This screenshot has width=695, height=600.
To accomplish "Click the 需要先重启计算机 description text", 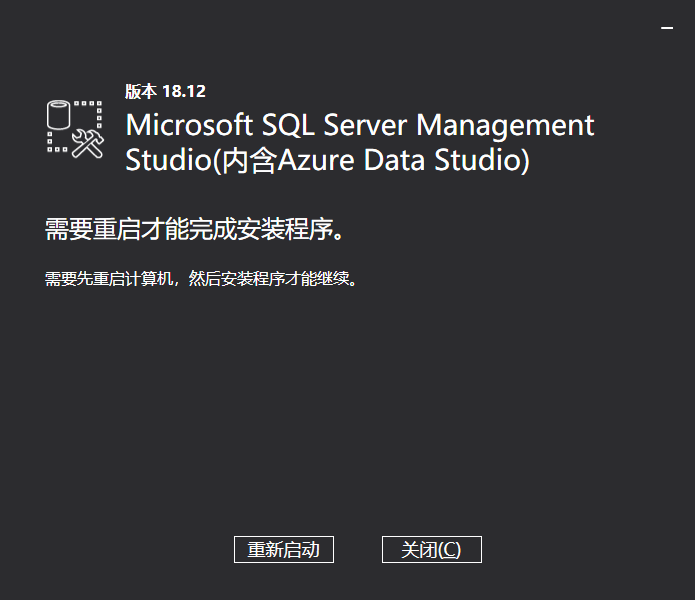I will (109, 279).
